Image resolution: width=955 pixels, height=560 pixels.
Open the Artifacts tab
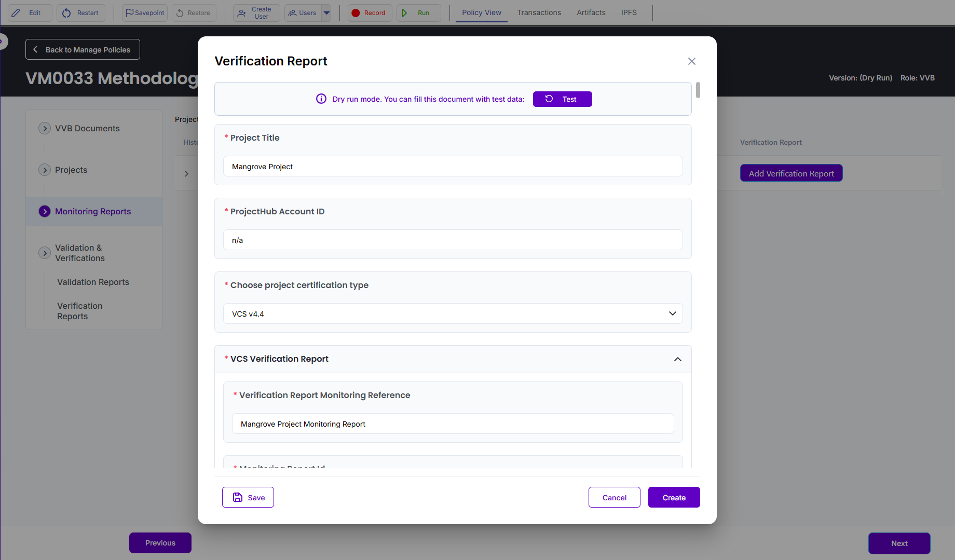(591, 12)
